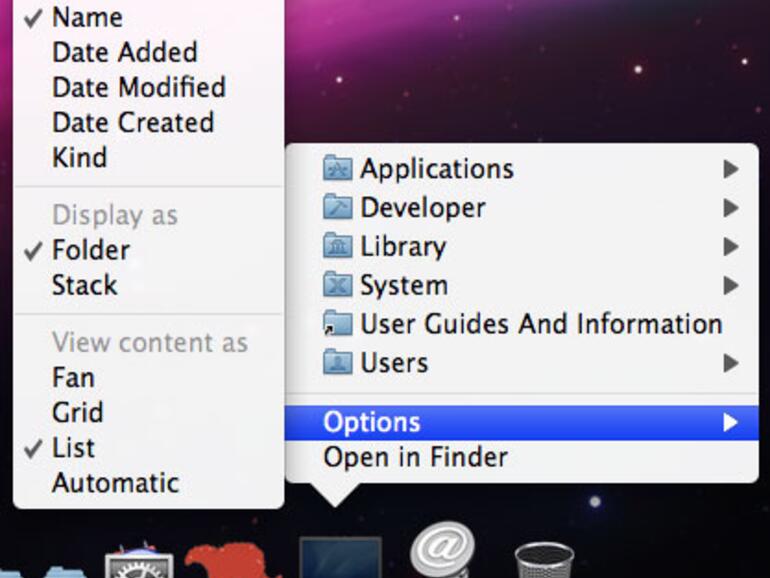Image resolution: width=770 pixels, height=578 pixels.
Task: Sort stack by Name
Action: [x=148, y=18]
